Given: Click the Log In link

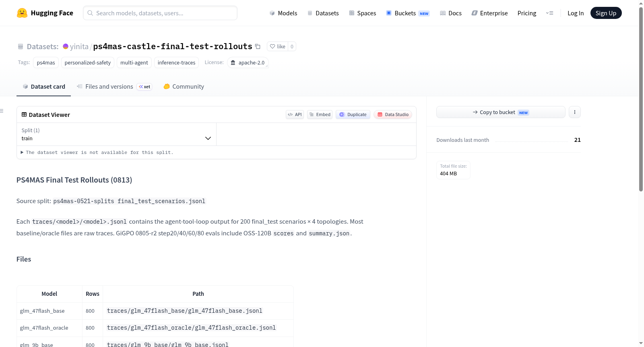Looking at the screenshot, I should (576, 13).
